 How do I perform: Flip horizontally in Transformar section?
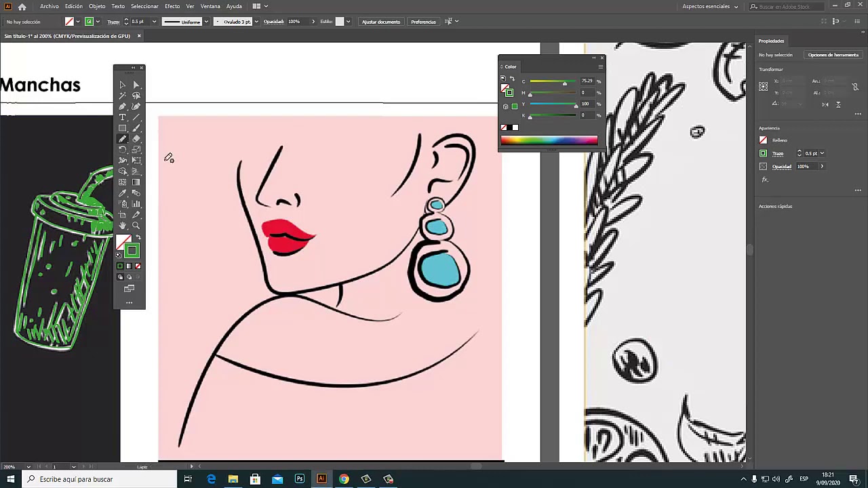coord(825,104)
